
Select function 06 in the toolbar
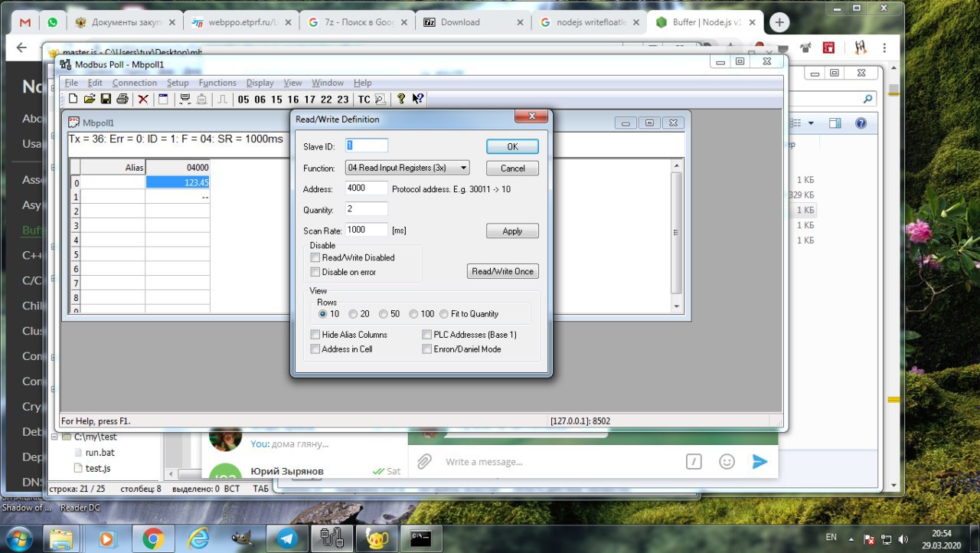(x=260, y=100)
